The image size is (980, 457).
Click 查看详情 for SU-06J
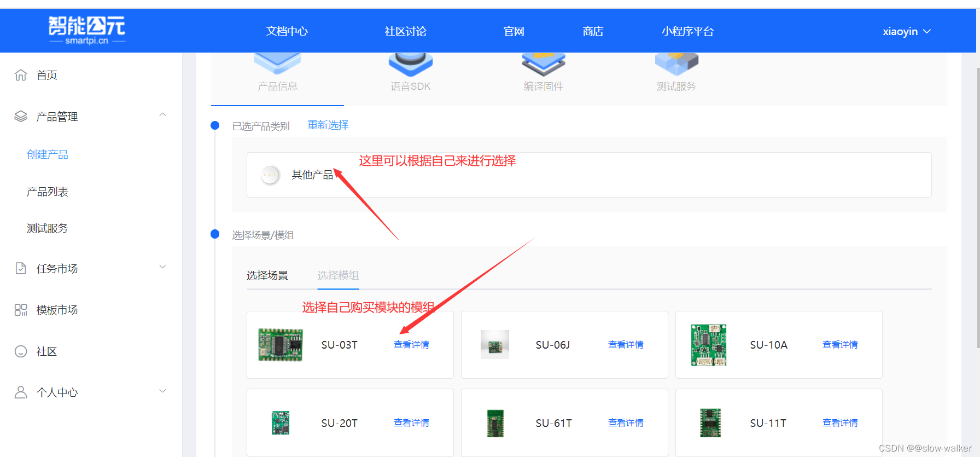pos(626,345)
